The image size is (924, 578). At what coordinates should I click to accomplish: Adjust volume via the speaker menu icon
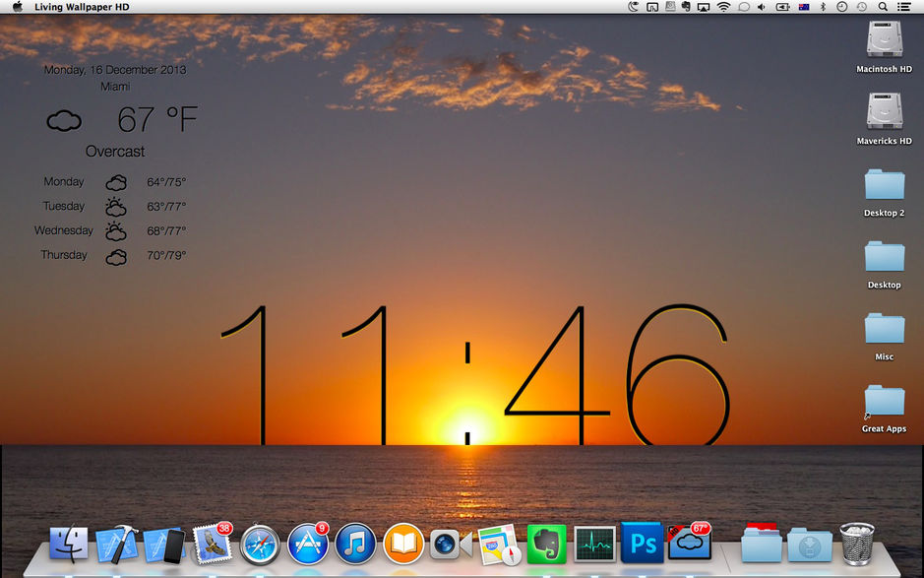(762, 7)
